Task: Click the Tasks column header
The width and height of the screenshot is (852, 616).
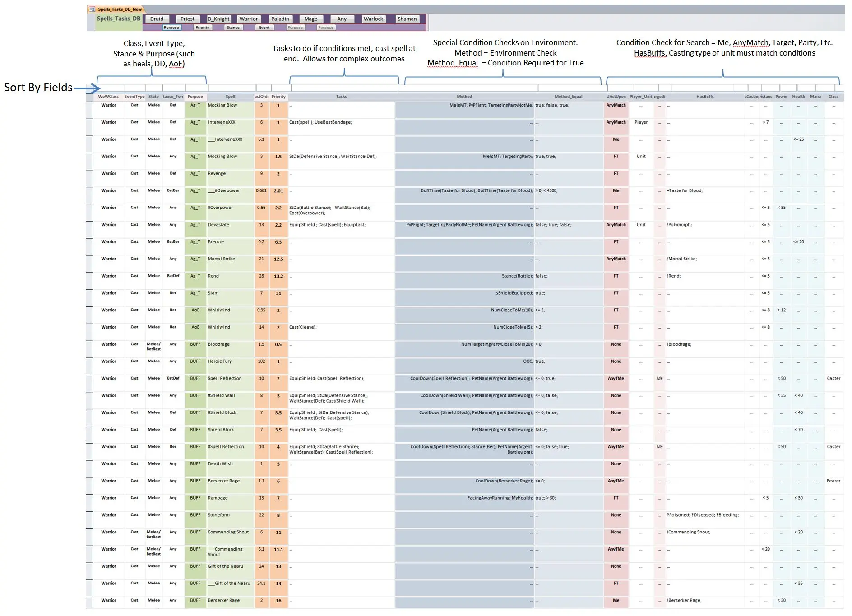Action: pyautogui.click(x=341, y=97)
